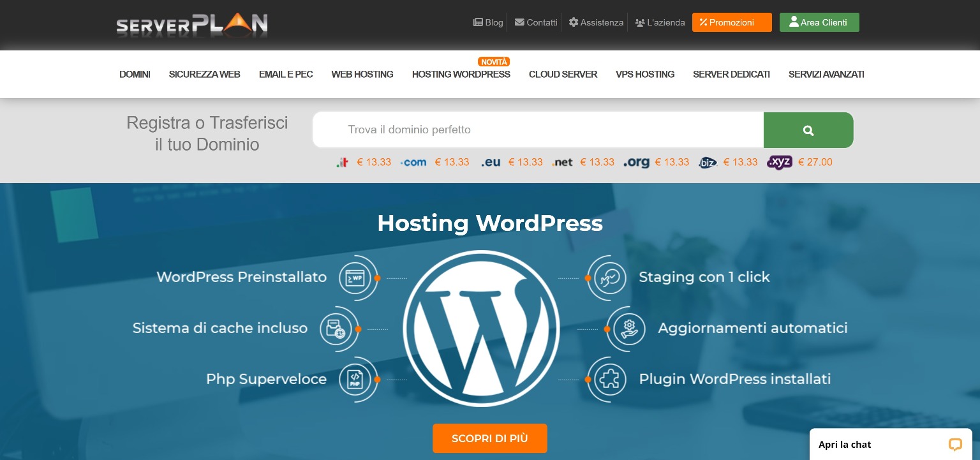Image resolution: width=980 pixels, height=460 pixels.
Task: Open the EMAIL E PEC menu
Action: pyautogui.click(x=286, y=75)
